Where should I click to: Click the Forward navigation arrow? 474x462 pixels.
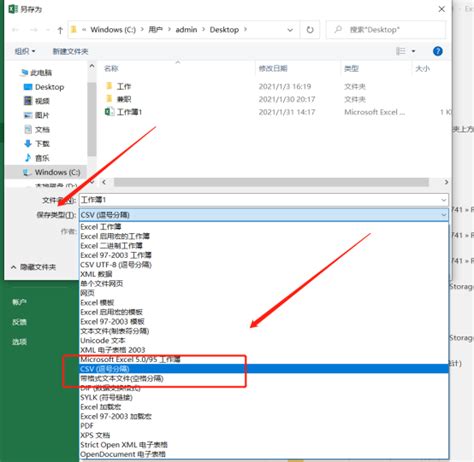[33, 30]
